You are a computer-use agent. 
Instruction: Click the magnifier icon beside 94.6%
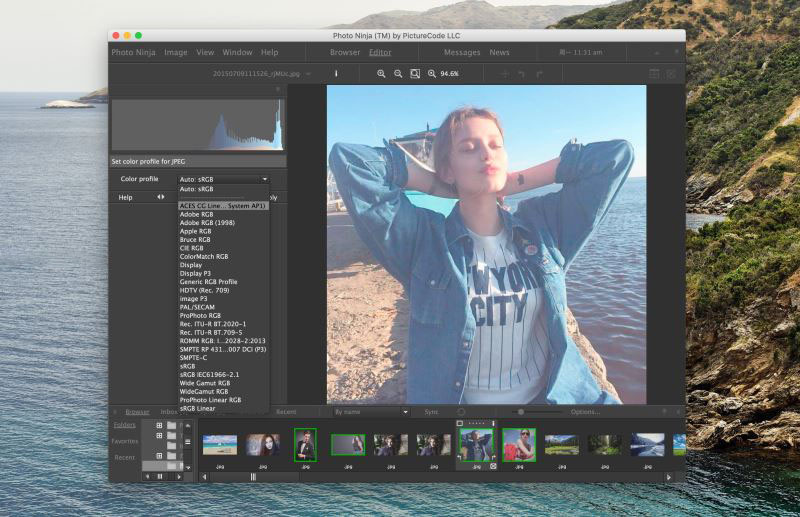coord(432,73)
